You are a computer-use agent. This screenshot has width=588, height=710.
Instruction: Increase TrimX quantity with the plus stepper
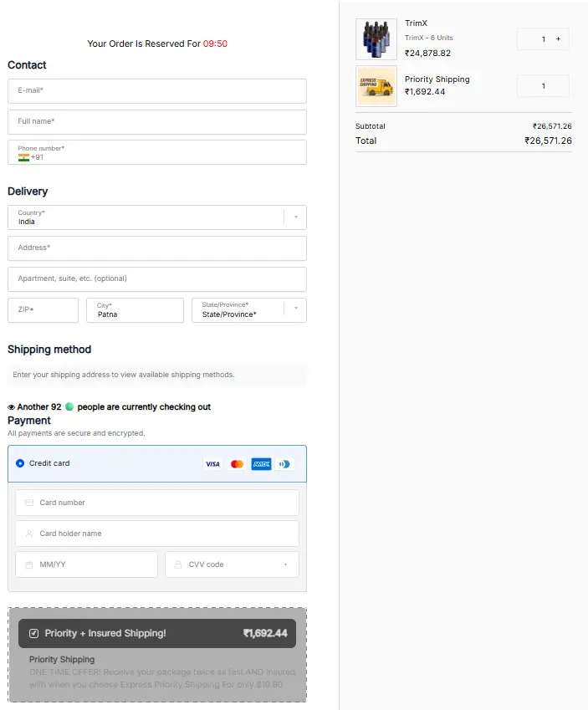(557, 38)
